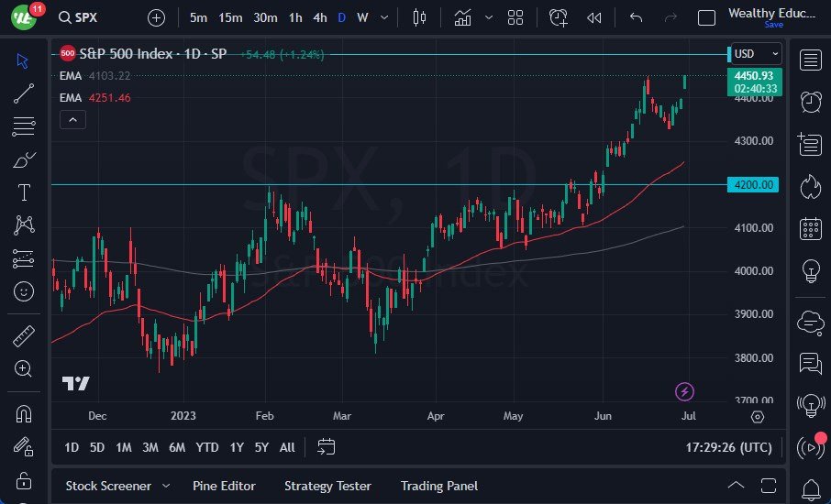
Task: Pick the ruler measure tool
Action: [x=24, y=336]
